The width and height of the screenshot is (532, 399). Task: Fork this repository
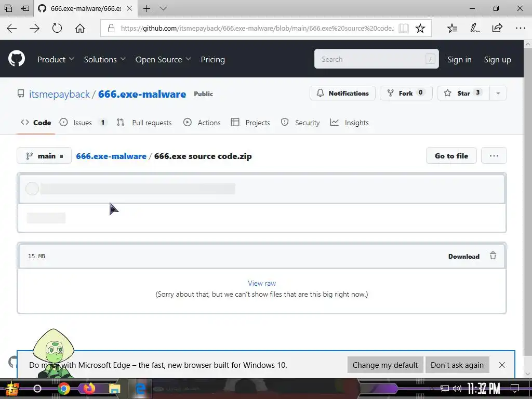(x=406, y=93)
